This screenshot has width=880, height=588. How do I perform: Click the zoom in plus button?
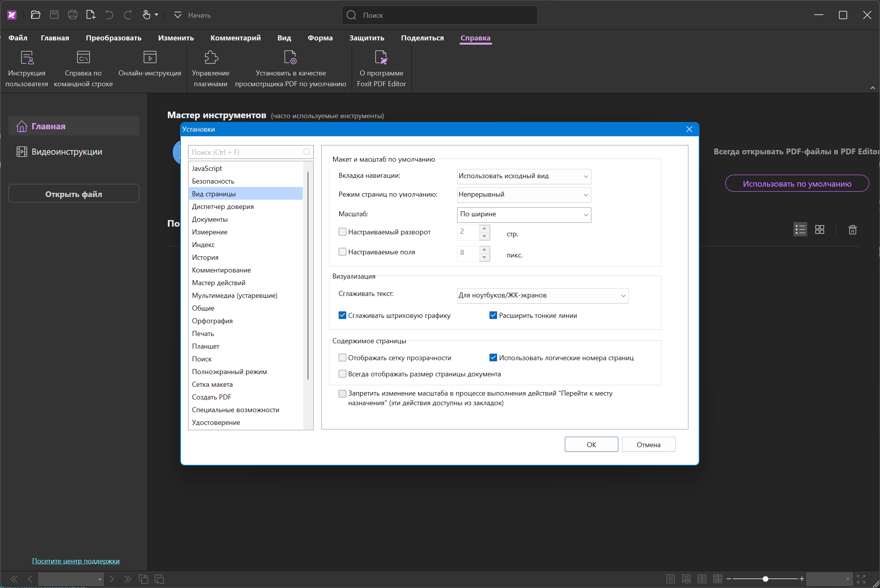[x=802, y=579]
